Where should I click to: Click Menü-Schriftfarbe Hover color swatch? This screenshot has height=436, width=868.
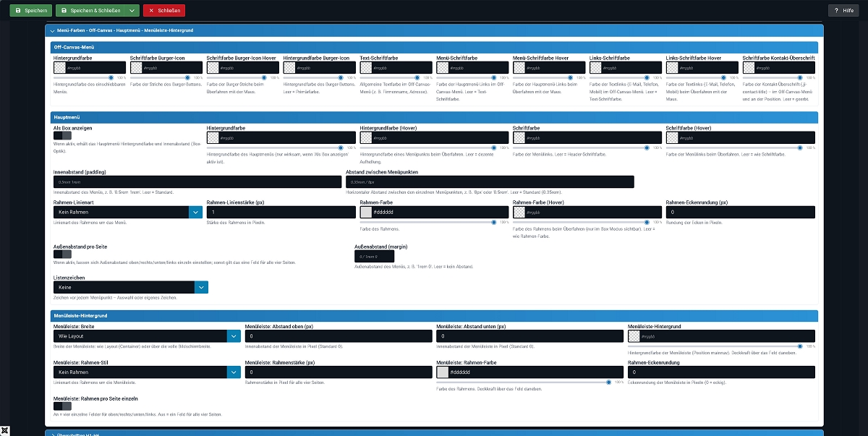519,67
